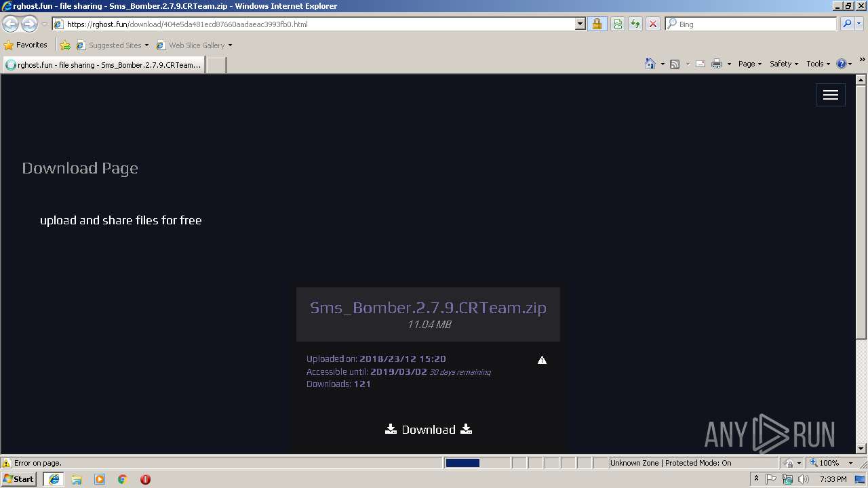Click the upload and share files for free text
Screen dimensions: 868x488
point(121,220)
